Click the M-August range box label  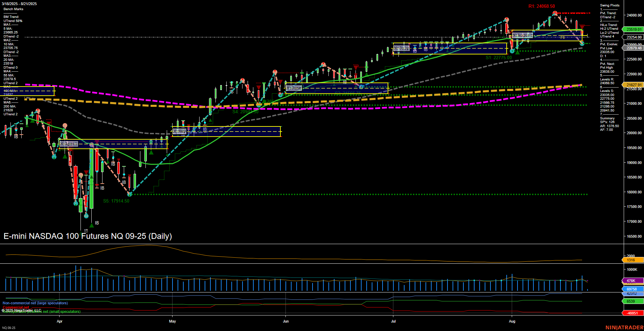[x=523, y=35]
